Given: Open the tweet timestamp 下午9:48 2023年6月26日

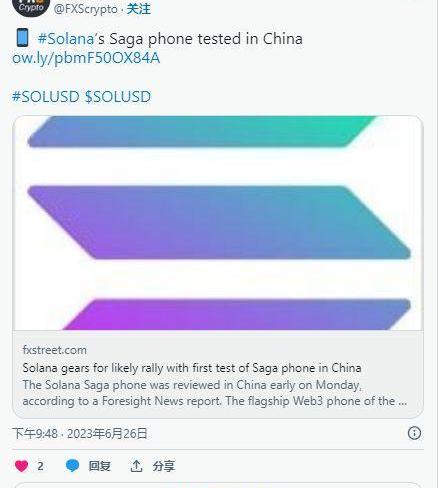Looking at the screenshot, I should 80,434.
